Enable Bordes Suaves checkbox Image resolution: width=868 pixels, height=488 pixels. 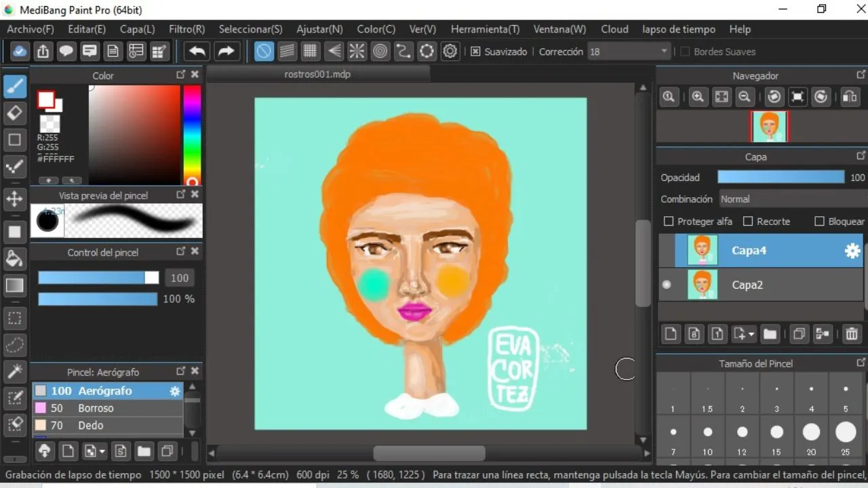tap(684, 52)
